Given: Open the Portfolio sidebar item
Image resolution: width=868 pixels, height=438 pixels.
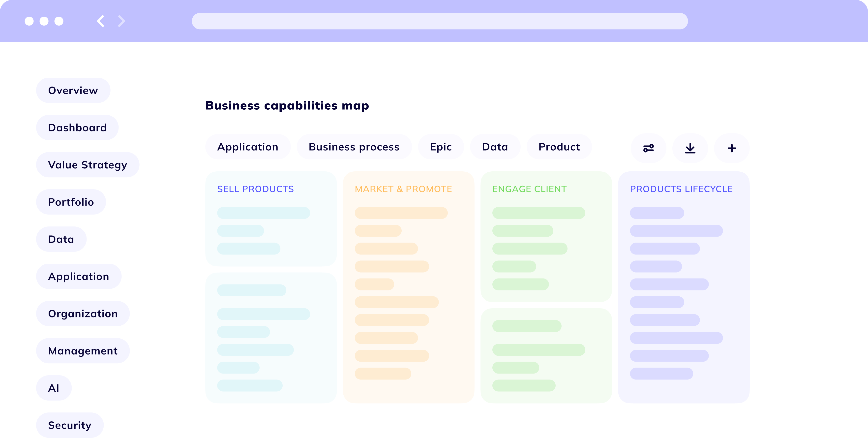Looking at the screenshot, I should 71,202.
